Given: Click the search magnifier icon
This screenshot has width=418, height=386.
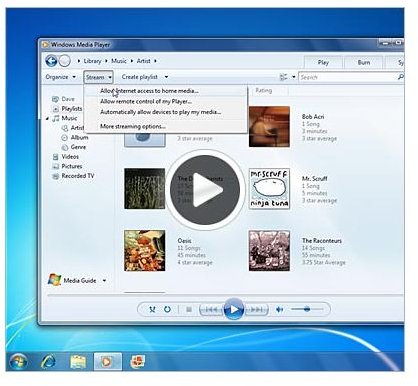Looking at the screenshot, I should (x=400, y=77).
